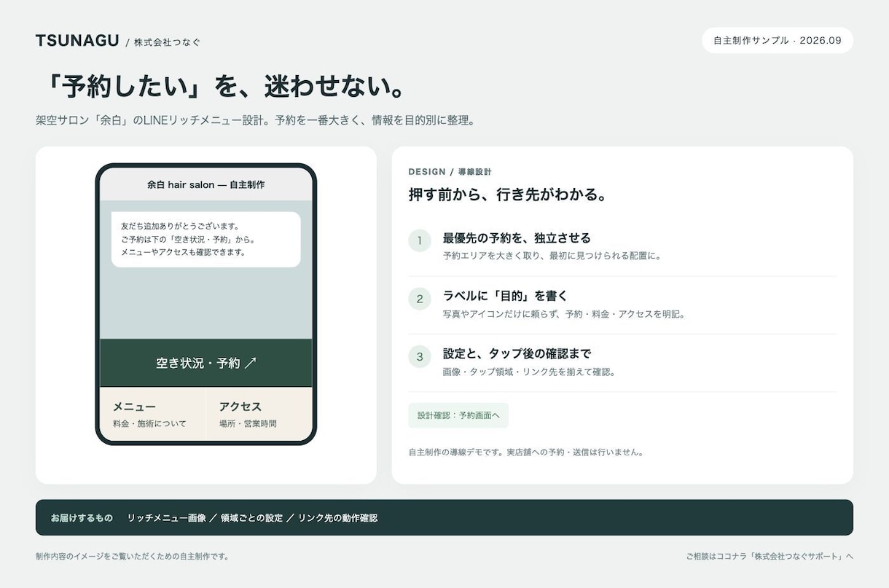Screen dimensions: 889x588
Task: Click the リッチメニュー画像 item in dark bar
Action: (x=167, y=518)
